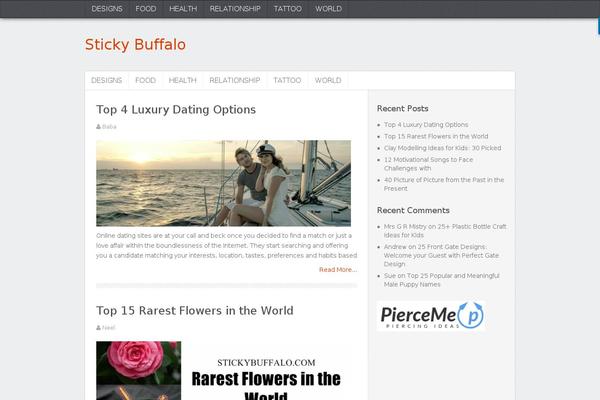The image size is (600, 400).
Task: Open TATTOO in the dark top navigation bar
Action: coord(288,9)
